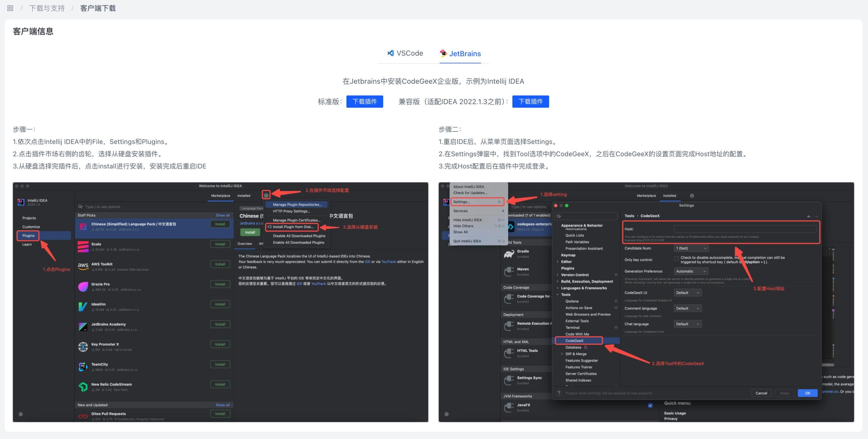Select Plugins in IntelliJ welcome sidebar

coord(28,236)
